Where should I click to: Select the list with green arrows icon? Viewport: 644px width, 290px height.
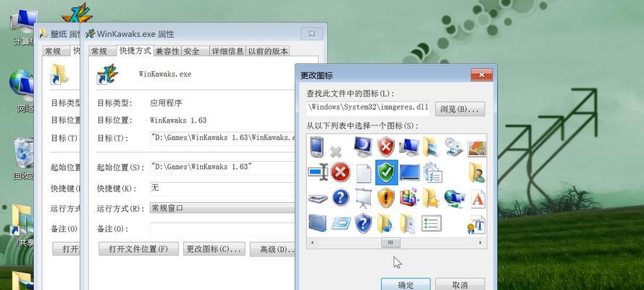[x=432, y=223]
